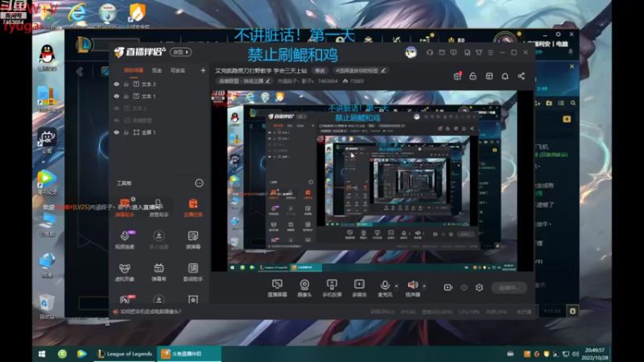644x362 pixels.
Task: Open the mail icon in title bar
Action: tap(442, 52)
